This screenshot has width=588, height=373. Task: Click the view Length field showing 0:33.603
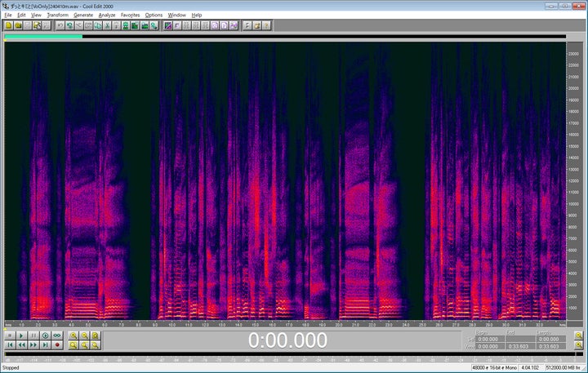(x=550, y=346)
